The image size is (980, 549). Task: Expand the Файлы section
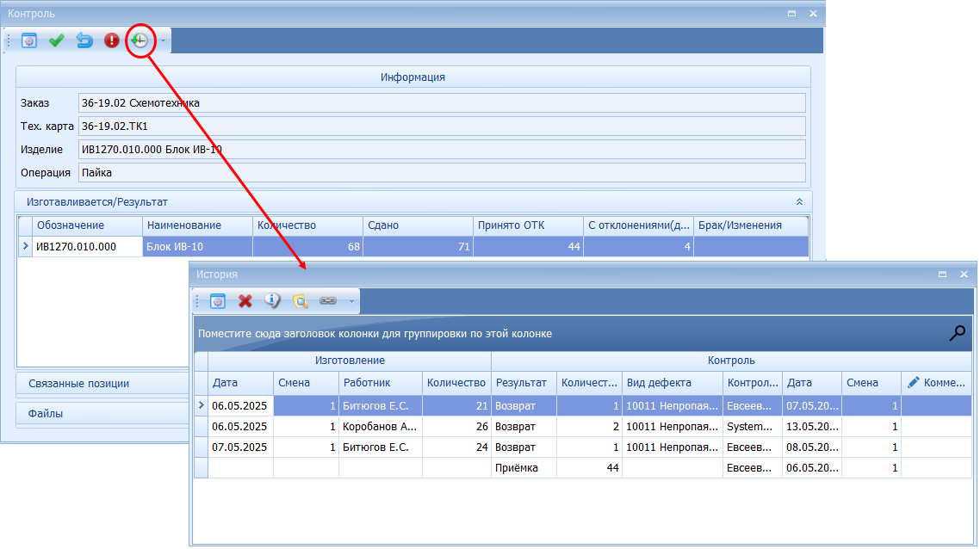[x=46, y=414]
